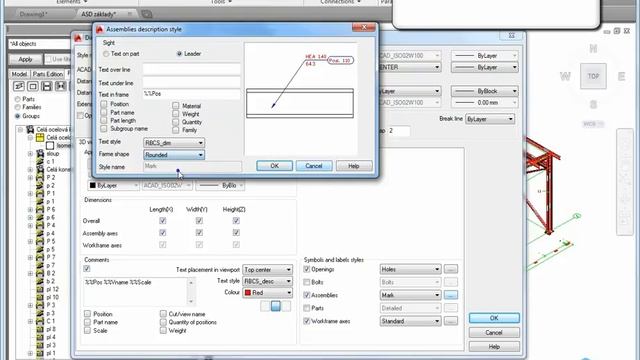
Task: Click the fourth icon in the inspector toolbar
Action: click(60, 86)
